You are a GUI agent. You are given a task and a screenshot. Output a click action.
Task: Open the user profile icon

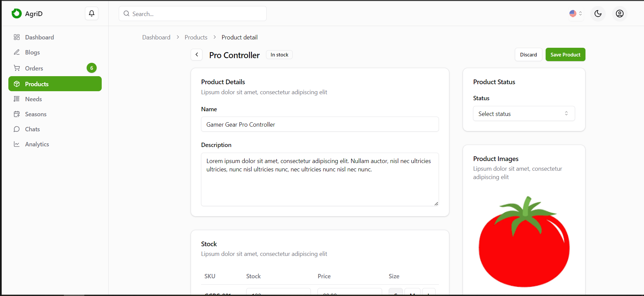[620, 14]
